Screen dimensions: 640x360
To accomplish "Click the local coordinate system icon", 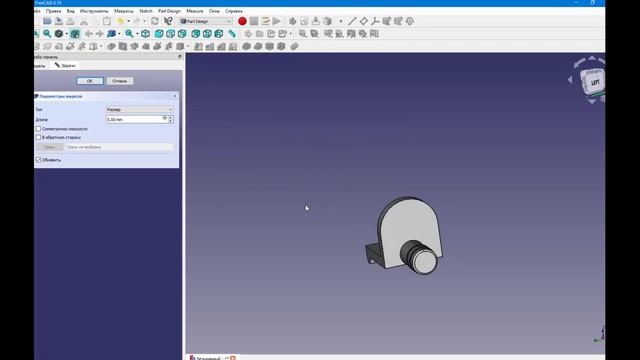I will 375,21.
